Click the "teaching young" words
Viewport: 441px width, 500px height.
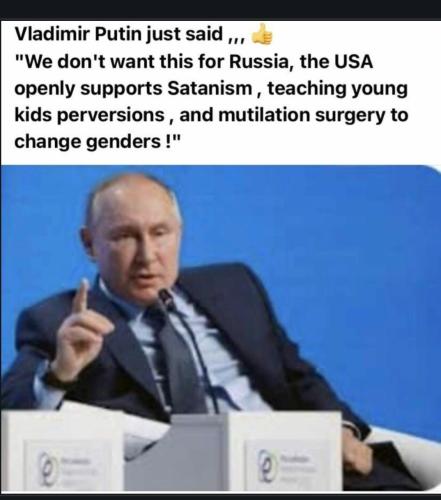[337, 89]
